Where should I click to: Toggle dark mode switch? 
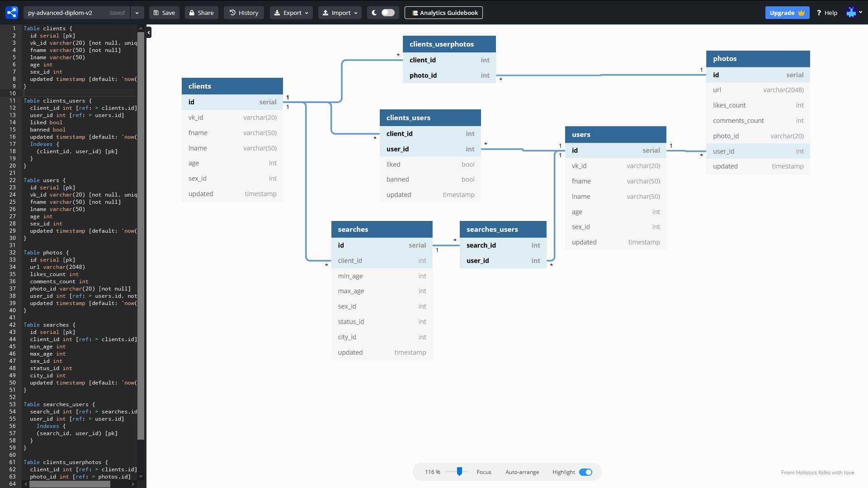pyautogui.click(x=387, y=13)
